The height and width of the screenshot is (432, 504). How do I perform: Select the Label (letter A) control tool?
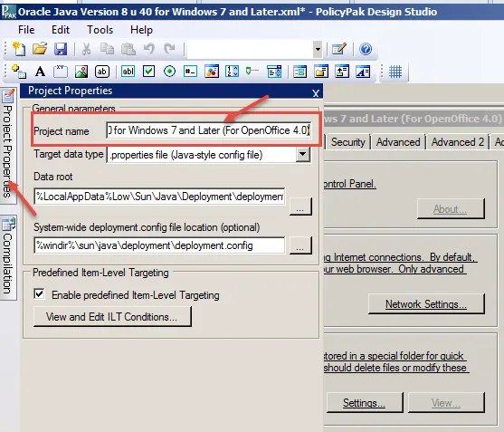pyautogui.click(x=40, y=72)
